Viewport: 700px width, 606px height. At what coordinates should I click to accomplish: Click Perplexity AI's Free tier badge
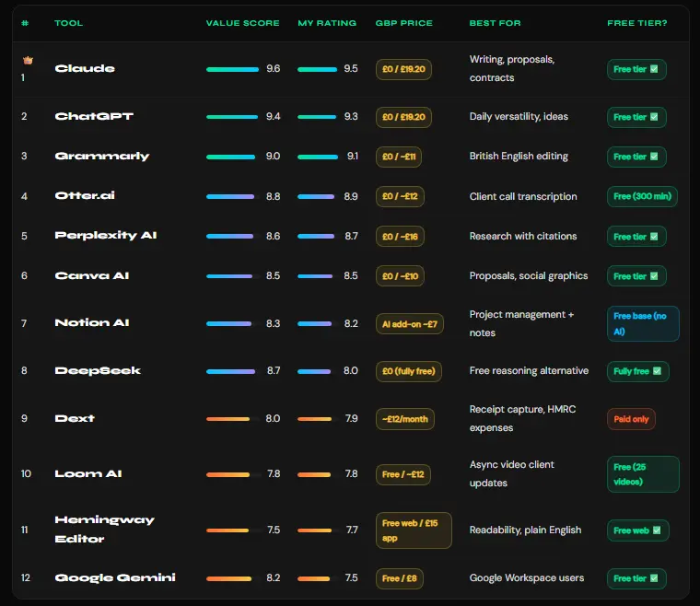tap(636, 237)
